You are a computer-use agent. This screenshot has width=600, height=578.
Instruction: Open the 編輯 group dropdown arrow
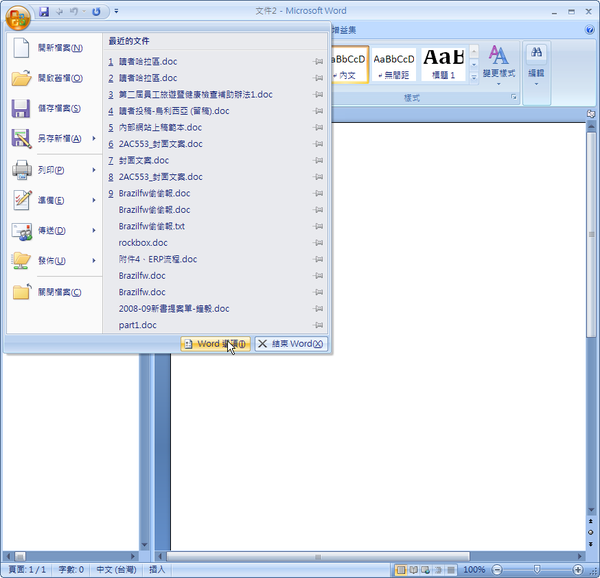coord(536,84)
